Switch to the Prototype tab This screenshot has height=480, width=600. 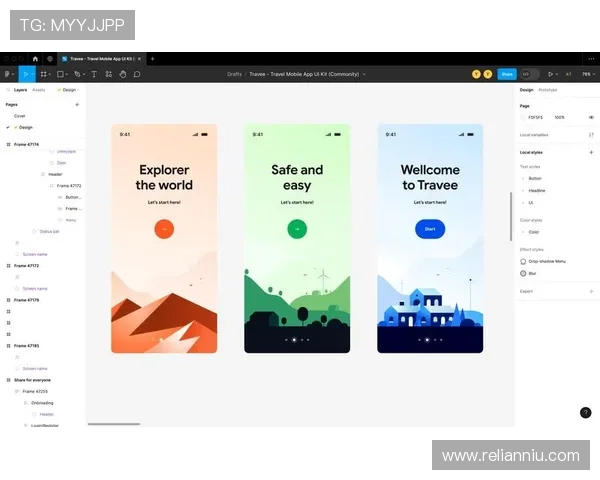[548, 90]
